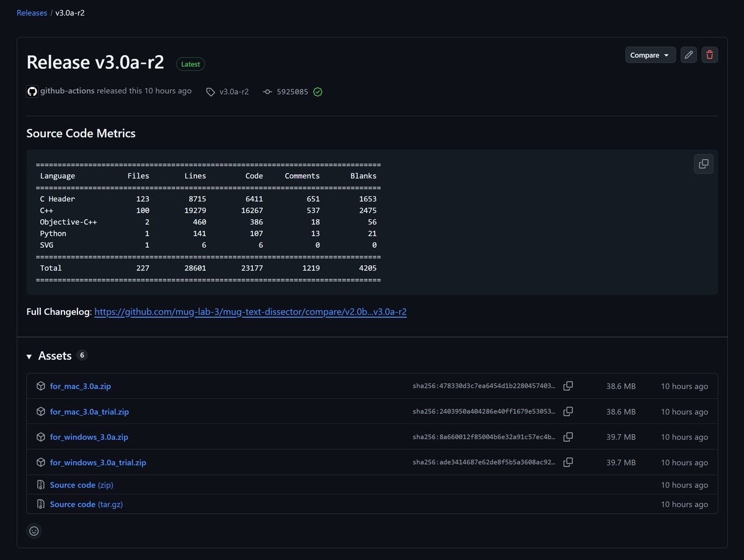
Task: Show the green verified check status
Action: (x=318, y=92)
